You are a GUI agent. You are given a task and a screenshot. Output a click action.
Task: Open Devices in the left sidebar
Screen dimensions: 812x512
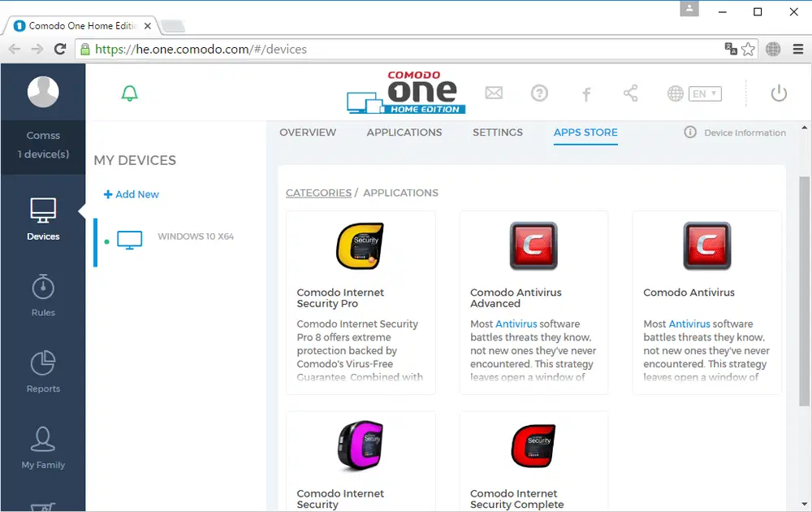point(43,219)
